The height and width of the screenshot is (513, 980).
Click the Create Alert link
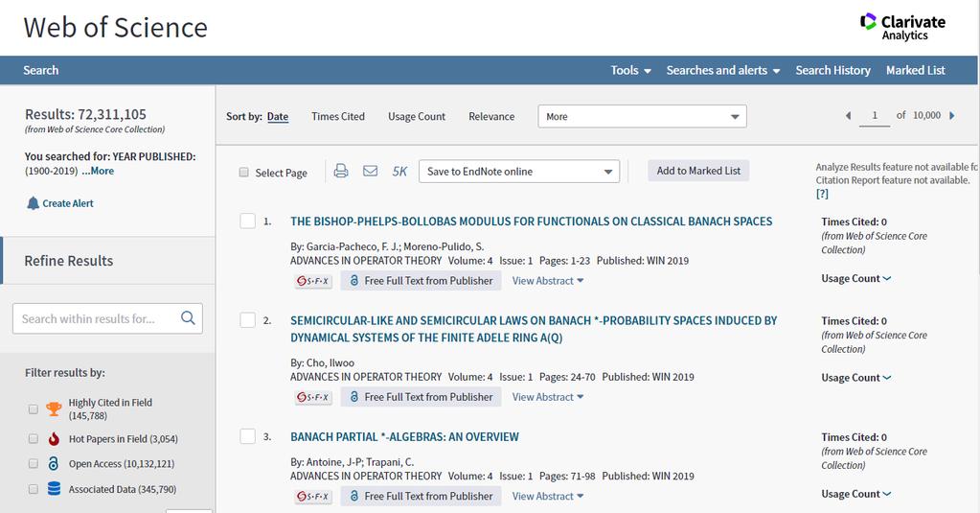(67, 203)
